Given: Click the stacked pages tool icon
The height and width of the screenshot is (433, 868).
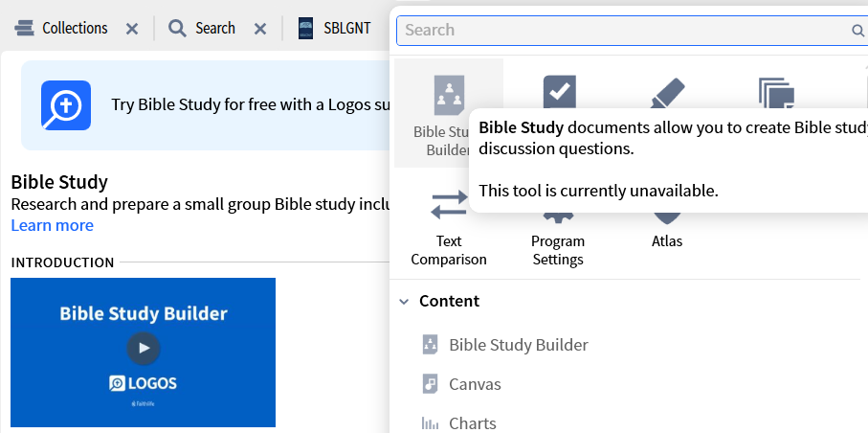Looking at the screenshot, I should (x=776, y=93).
